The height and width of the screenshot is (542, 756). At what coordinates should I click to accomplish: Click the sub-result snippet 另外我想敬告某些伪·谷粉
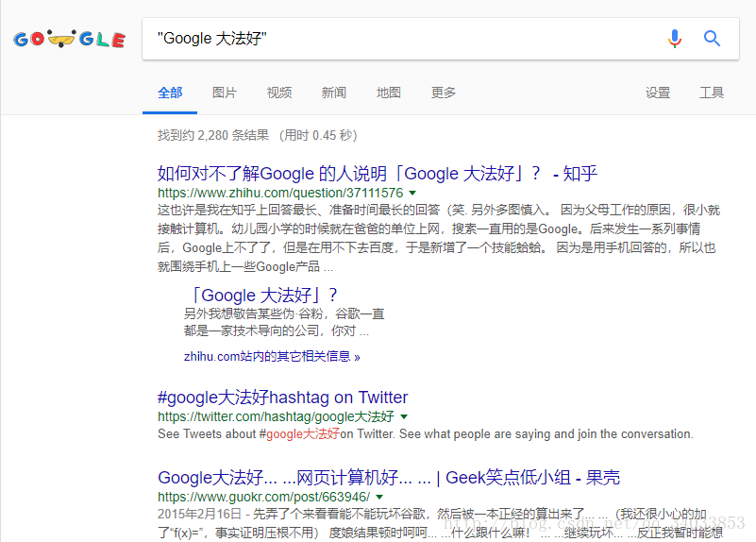[284, 322]
